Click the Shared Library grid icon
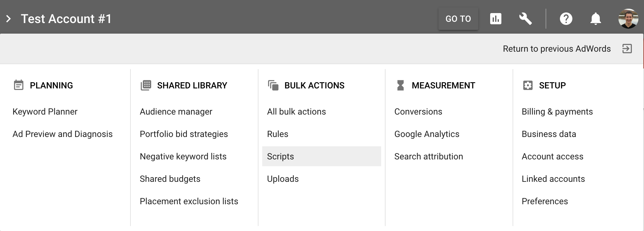The width and height of the screenshot is (644, 231). (146, 85)
